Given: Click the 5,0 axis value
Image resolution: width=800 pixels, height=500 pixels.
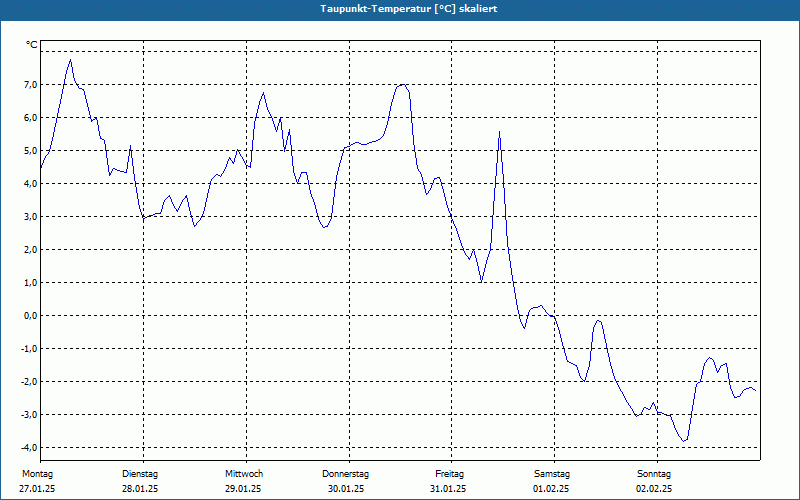Looking at the screenshot, I should [30, 151].
